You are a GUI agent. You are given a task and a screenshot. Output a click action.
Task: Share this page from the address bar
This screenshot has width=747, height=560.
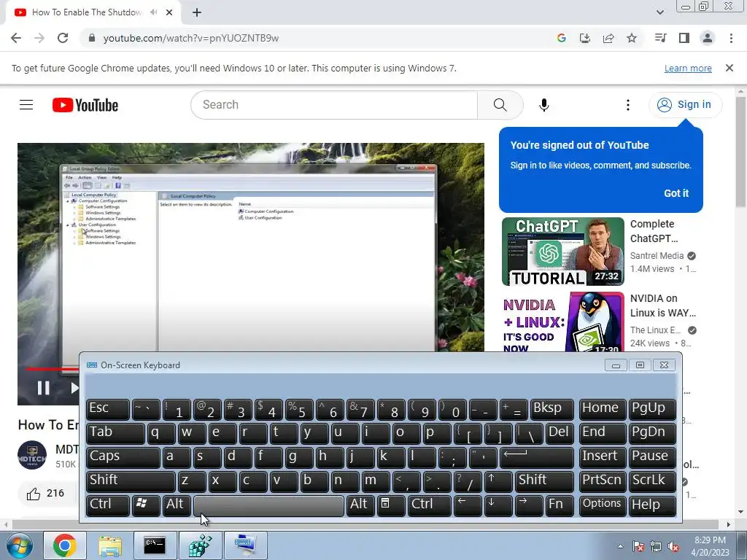(608, 38)
